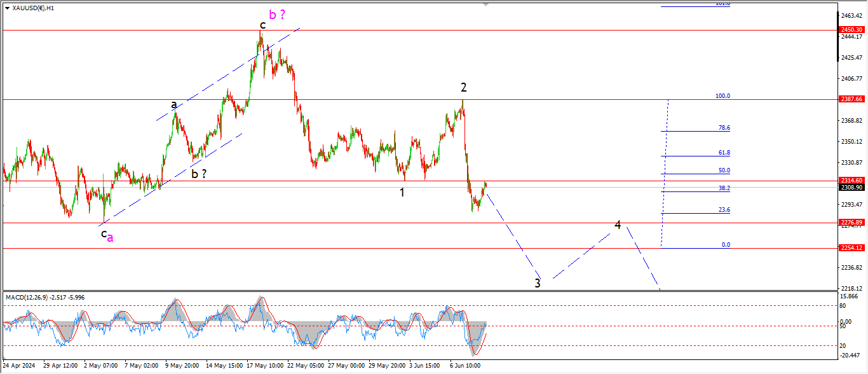
Task: Select the magenta 'b ?' wave label
Action: tap(277, 15)
